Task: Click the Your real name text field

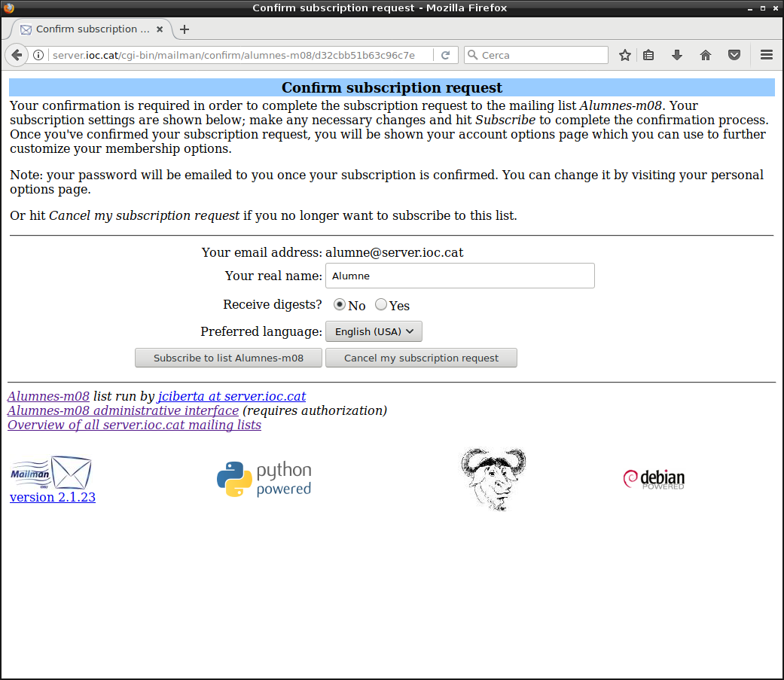Action: tap(459, 276)
